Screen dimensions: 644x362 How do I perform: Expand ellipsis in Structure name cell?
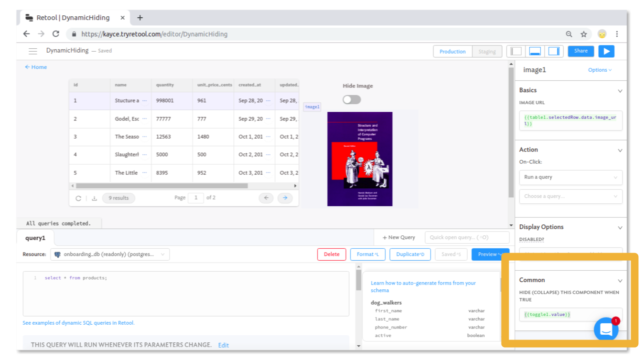(144, 101)
